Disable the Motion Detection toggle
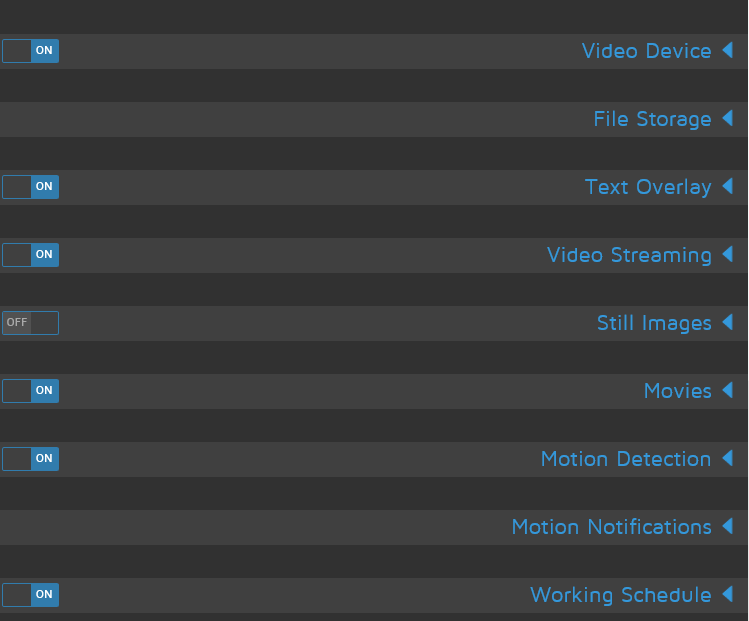 (x=30, y=459)
